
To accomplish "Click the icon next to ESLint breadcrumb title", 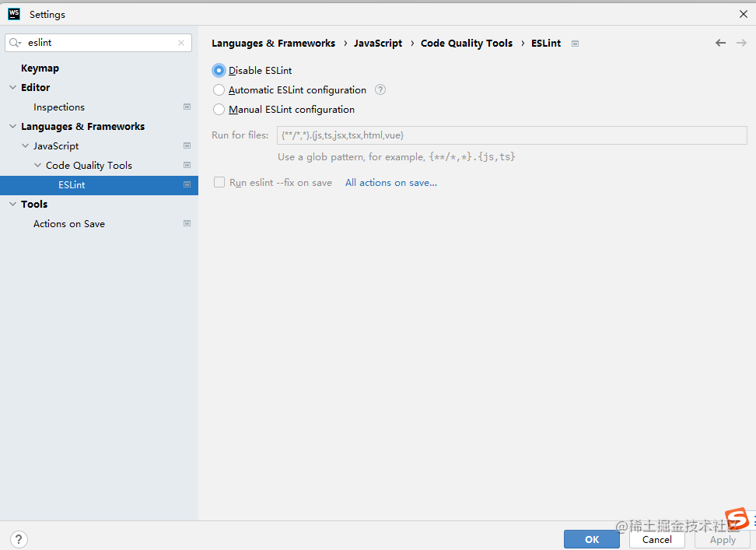I will [x=575, y=44].
